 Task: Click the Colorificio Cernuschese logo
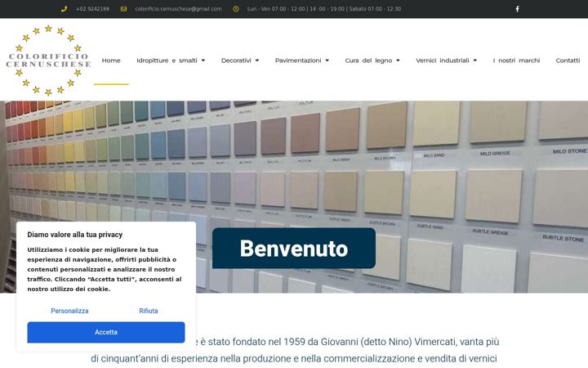pos(48,60)
